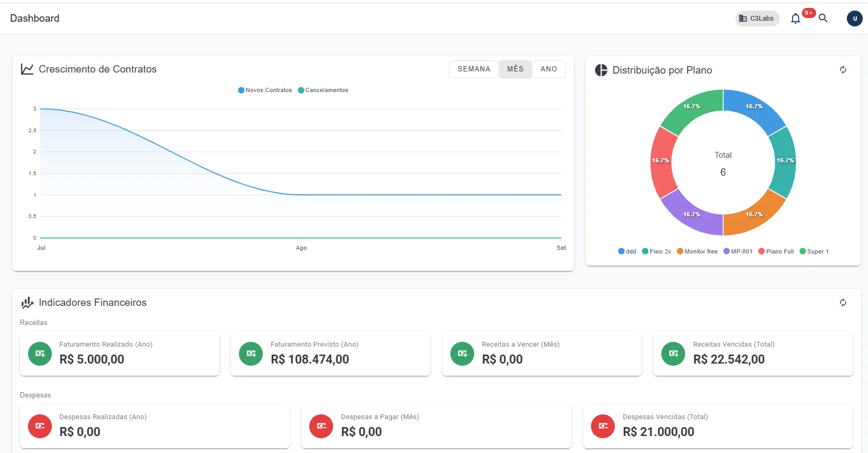Screen dimensions: 868x453
Task: Refresh the Distribuição por Plano chart
Action: [x=843, y=70]
